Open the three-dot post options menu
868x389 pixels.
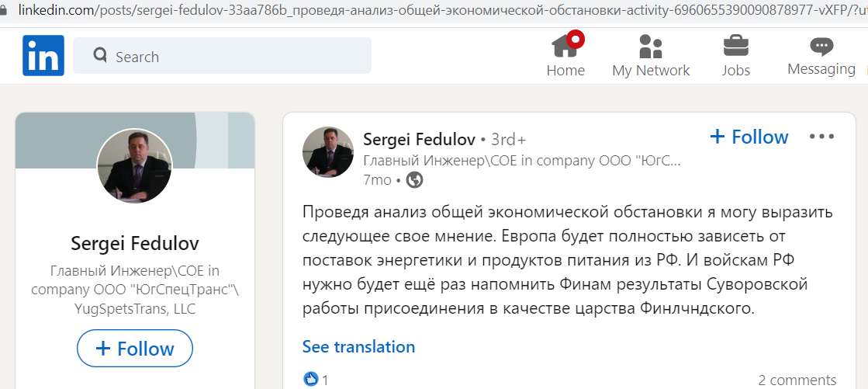click(x=821, y=137)
